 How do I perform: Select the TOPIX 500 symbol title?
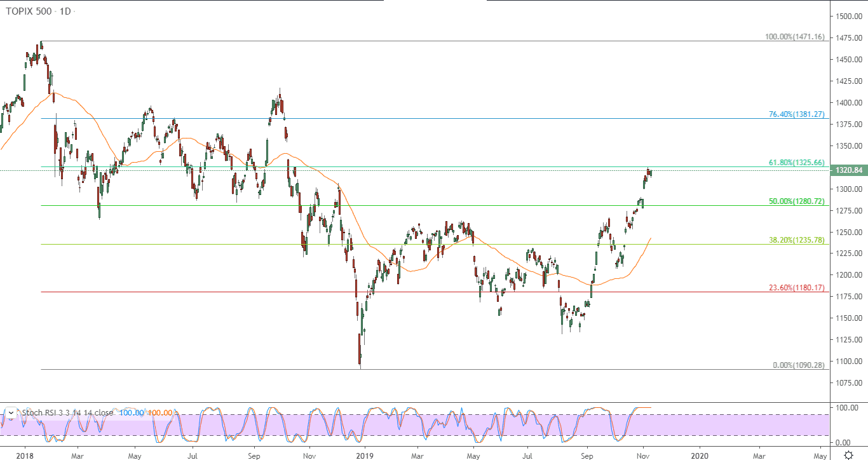point(29,12)
